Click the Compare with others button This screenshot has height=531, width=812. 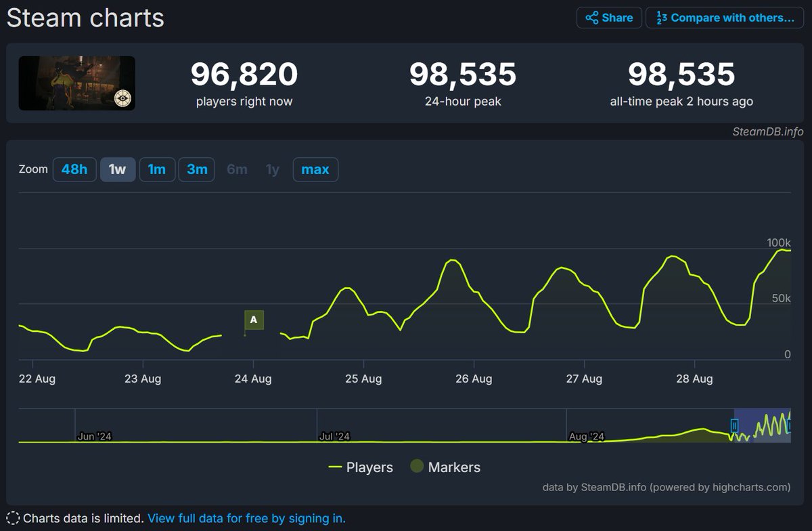coord(724,18)
